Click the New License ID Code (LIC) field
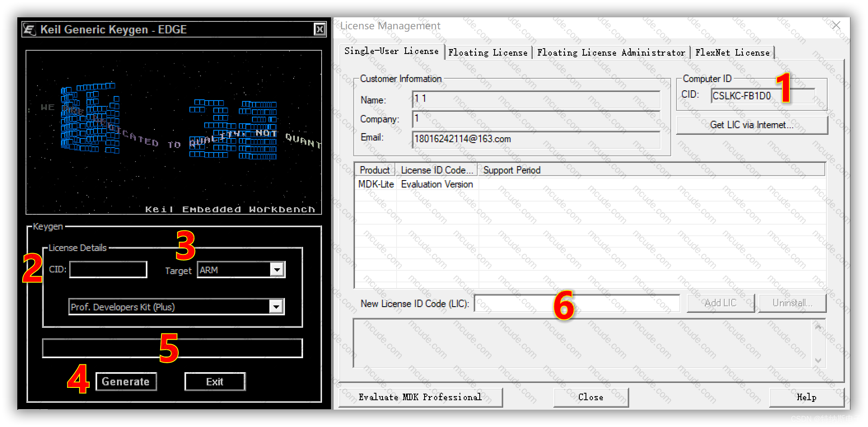Screen dimensions: 868x427 (576, 303)
